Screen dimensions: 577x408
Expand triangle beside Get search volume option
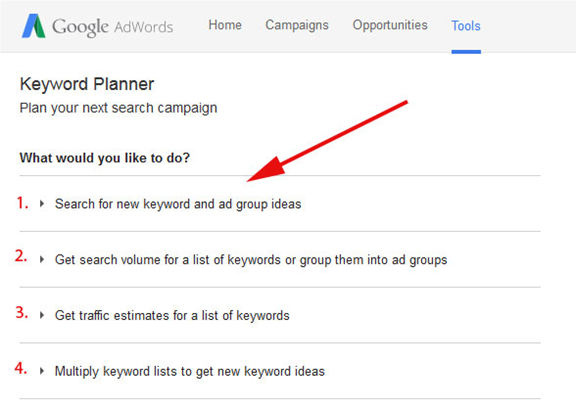pyautogui.click(x=42, y=259)
